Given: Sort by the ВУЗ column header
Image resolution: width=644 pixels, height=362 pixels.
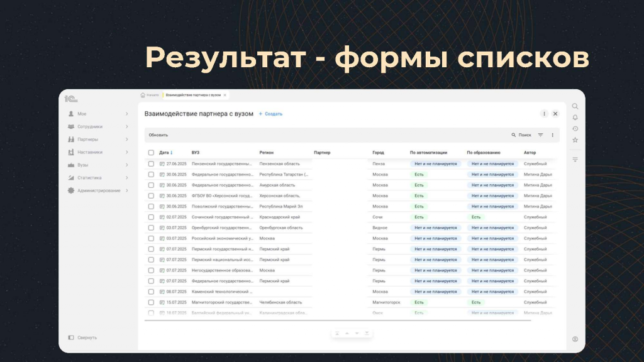Looking at the screenshot, I should (196, 153).
